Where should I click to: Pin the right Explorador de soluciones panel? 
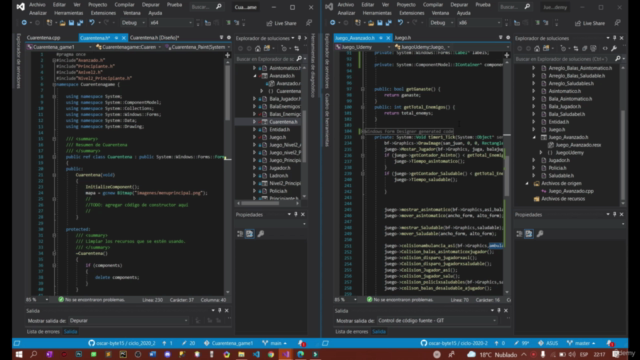point(615,38)
